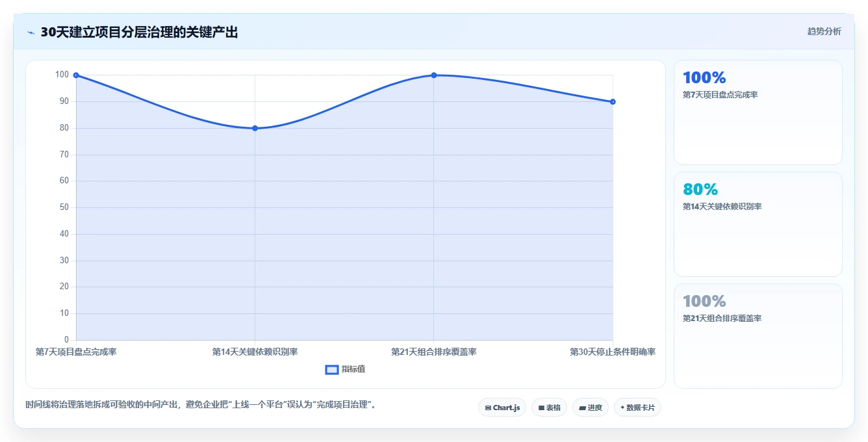The image size is (868, 442).
Task: Click the footnote text beginning 时间线将治理落地
Action: [x=201, y=404]
